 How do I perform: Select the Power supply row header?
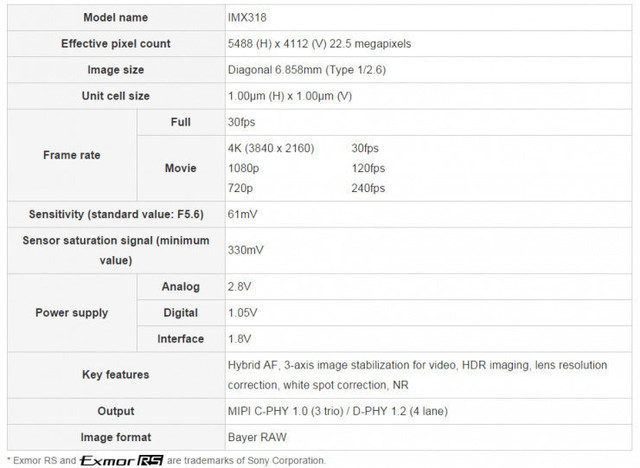click(x=72, y=313)
